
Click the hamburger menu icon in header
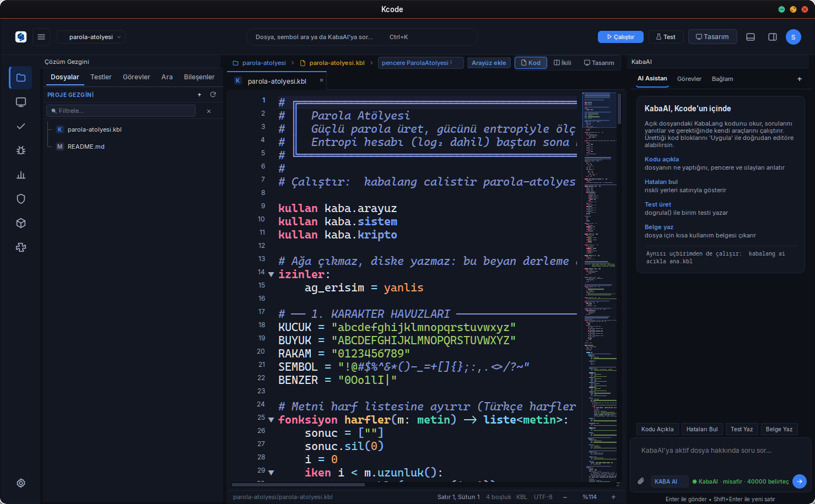click(41, 37)
